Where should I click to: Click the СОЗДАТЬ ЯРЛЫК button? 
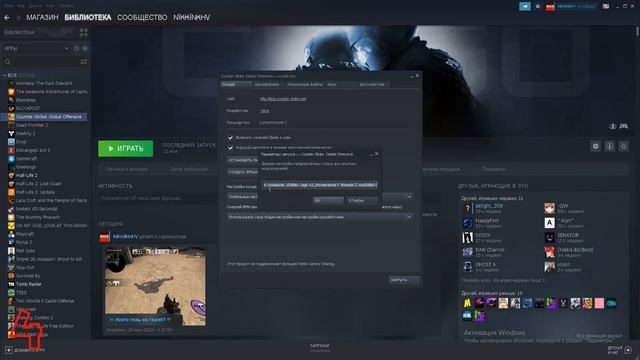click(x=243, y=172)
